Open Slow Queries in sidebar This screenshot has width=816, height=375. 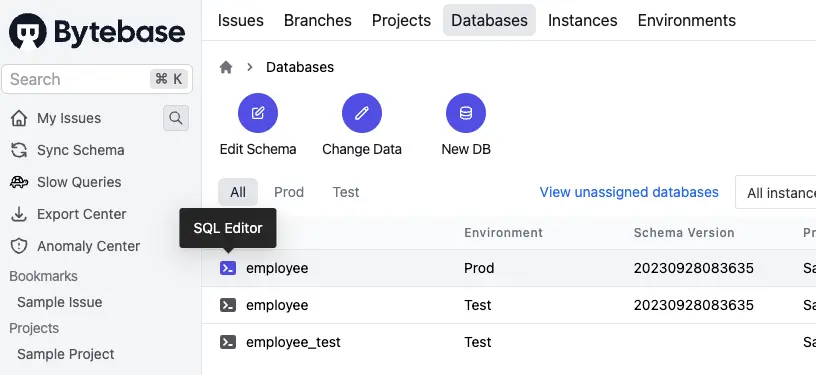[79, 182]
